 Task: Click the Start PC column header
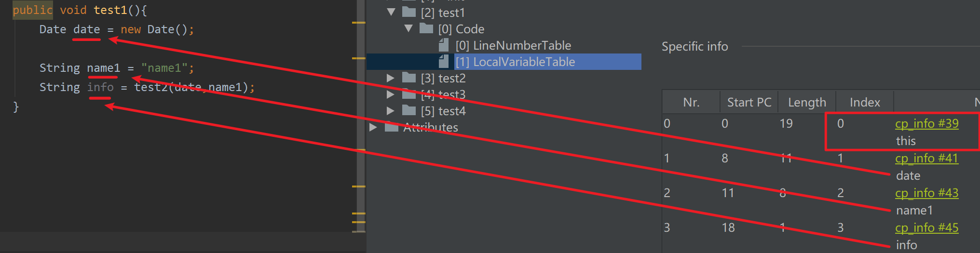[749, 102]
